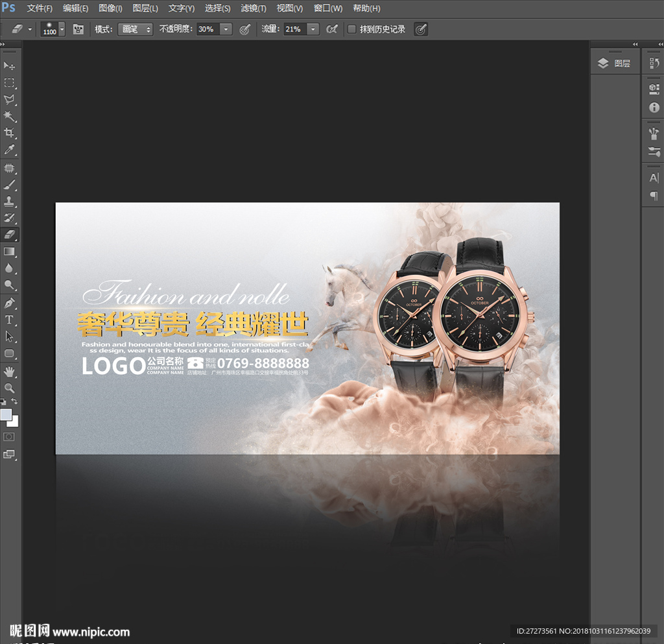Toggle Quick Mask mode

(9, 436)
